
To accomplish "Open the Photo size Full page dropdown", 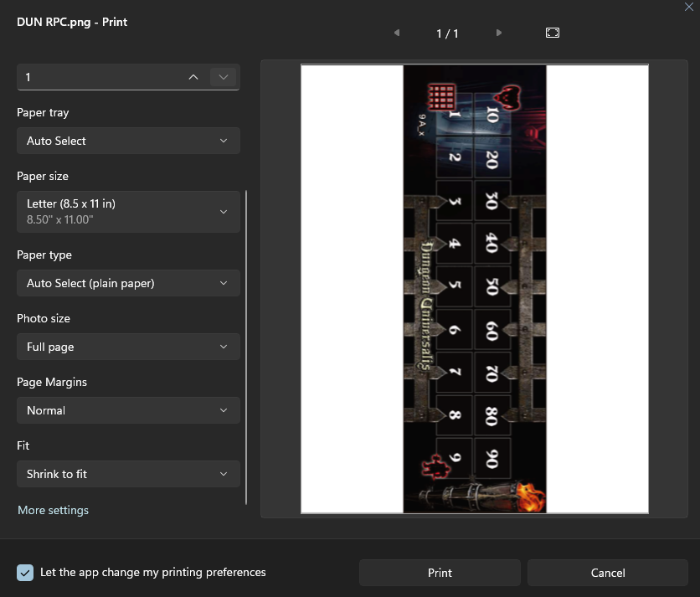I will click(x=128, y=347).
